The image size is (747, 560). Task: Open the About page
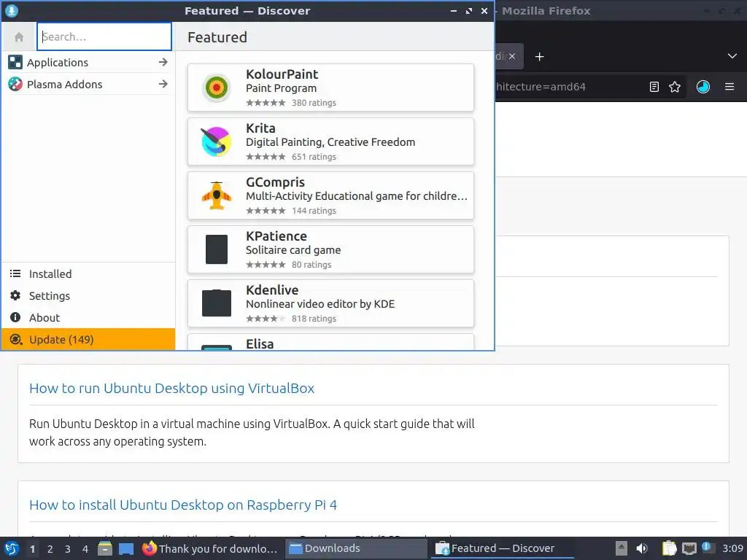tap(88, 318)
